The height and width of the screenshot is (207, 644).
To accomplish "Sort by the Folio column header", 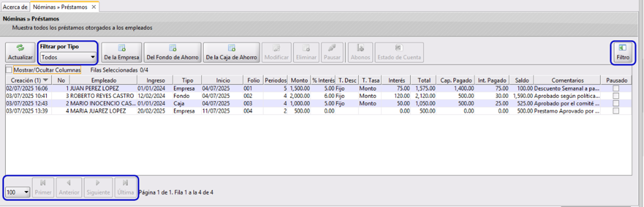I will [253, 80].
